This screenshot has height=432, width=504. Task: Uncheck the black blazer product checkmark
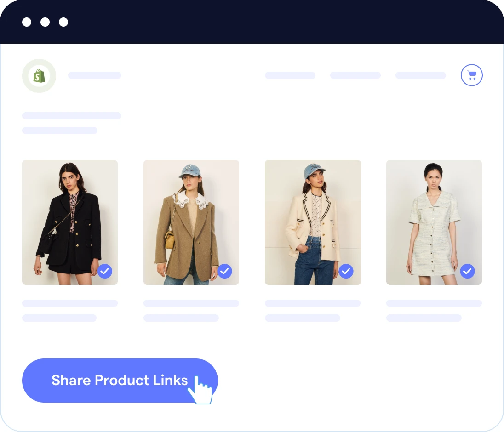point(105,271)
